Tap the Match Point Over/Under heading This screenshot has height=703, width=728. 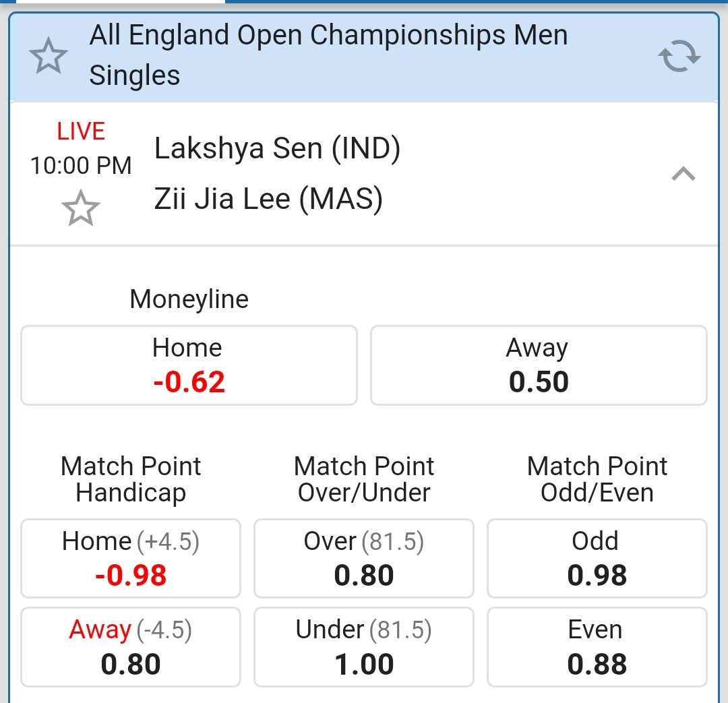click(x=364, y=479)
